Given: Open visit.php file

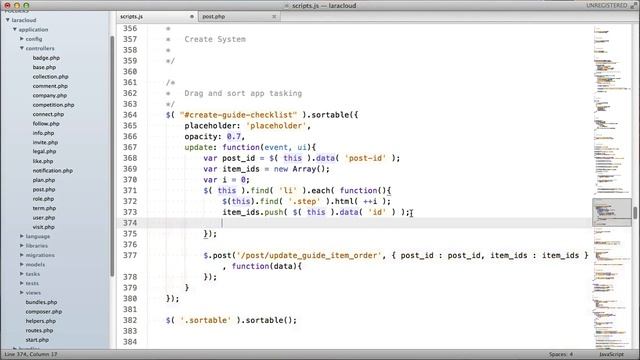Looking at the screenshot, I should [x=43, y=227].
